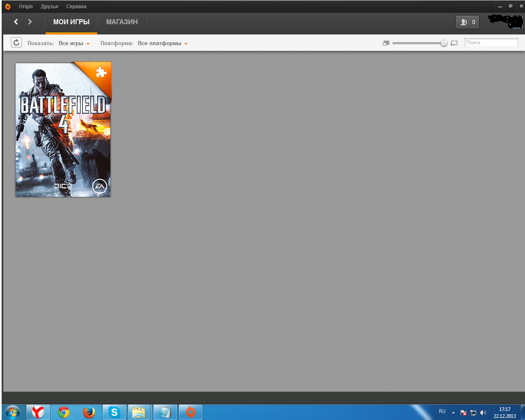Switch to the МАГАЗИН tab
This screenshot has width=525, height=420.
tap(122, 22)
